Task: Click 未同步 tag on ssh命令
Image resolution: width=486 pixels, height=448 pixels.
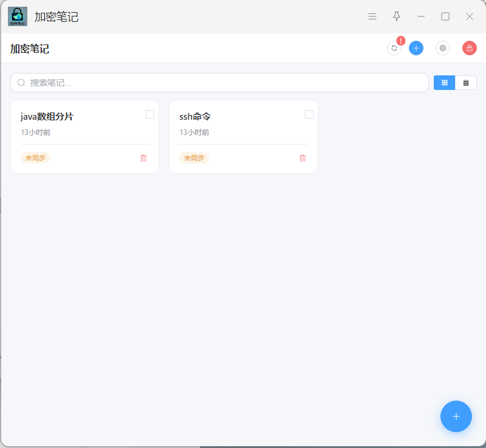Action: (x=194, y=158)
